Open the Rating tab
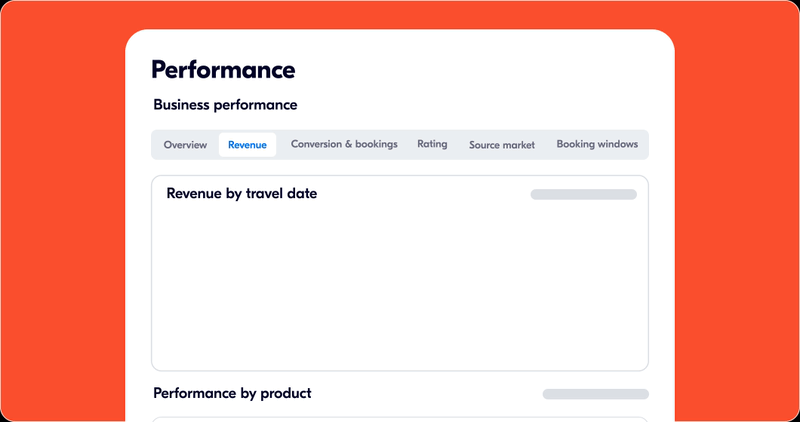 (432, 144)
